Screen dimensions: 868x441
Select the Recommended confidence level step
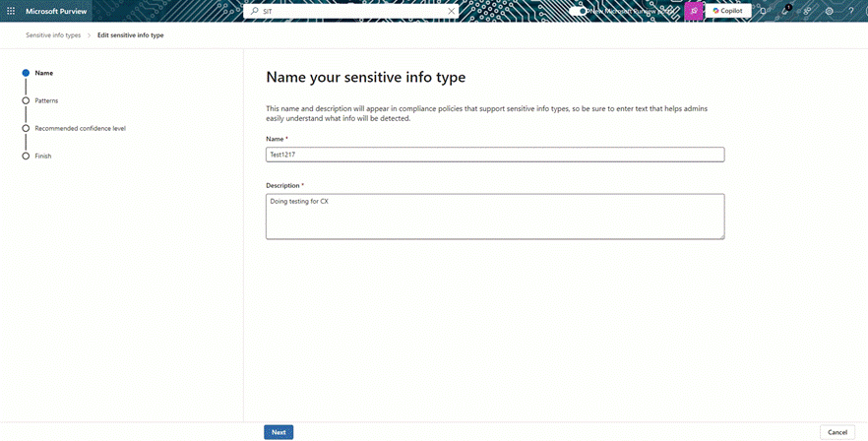pyautogui.click(x=80, y=128)
